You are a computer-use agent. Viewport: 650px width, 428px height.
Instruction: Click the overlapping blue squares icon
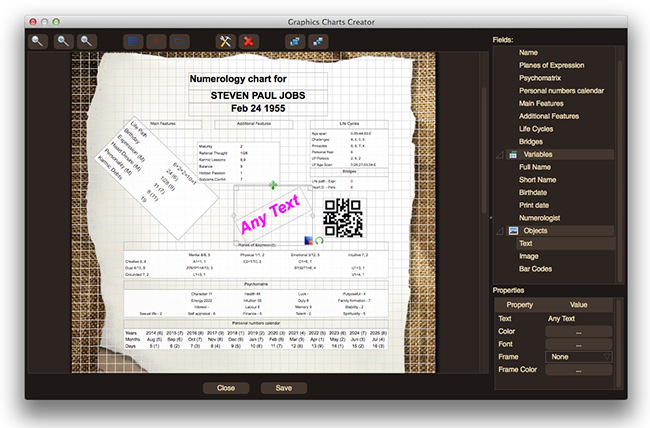(x=295, y=41)
